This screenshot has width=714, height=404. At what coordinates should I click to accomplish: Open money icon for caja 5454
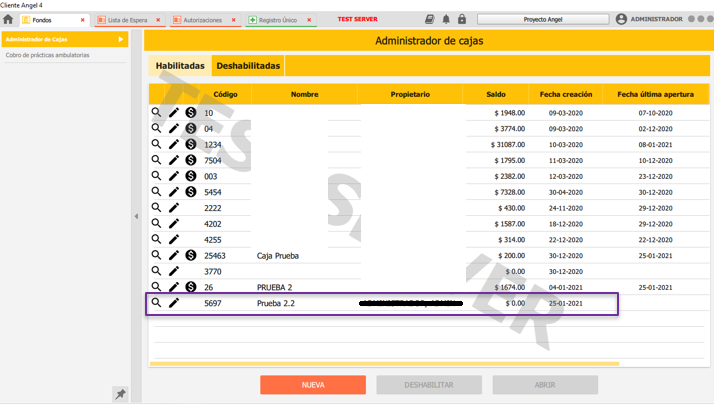[x=191, y=192]
